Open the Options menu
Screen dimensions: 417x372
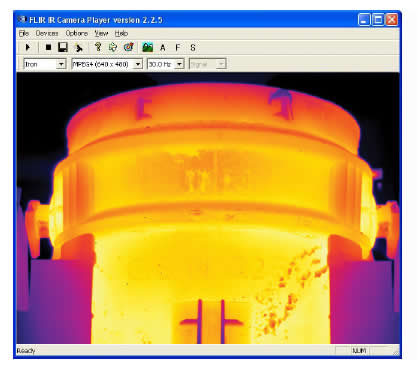pos(77,33)
